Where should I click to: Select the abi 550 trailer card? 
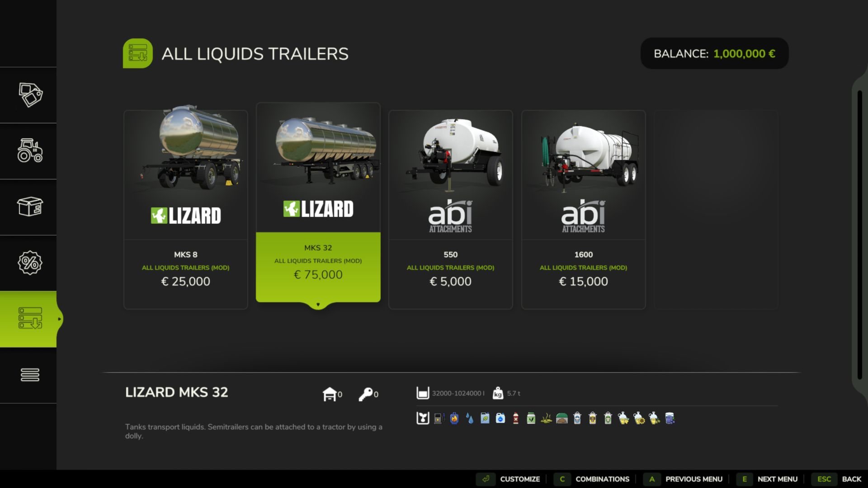451,210
